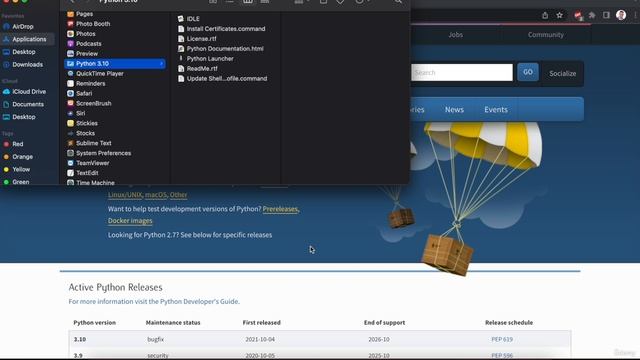Open the red extension icon in browser
640x360 pixels.
tap(578, 16)
